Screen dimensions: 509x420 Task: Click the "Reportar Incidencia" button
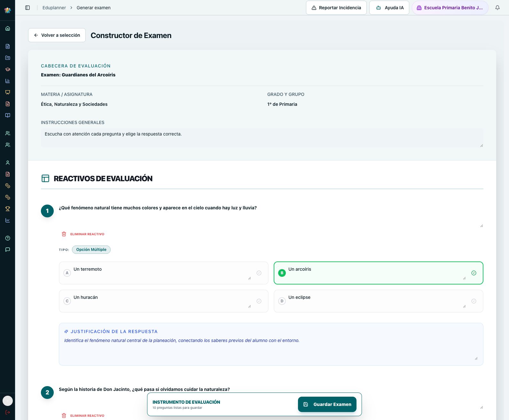pos(336,8)
